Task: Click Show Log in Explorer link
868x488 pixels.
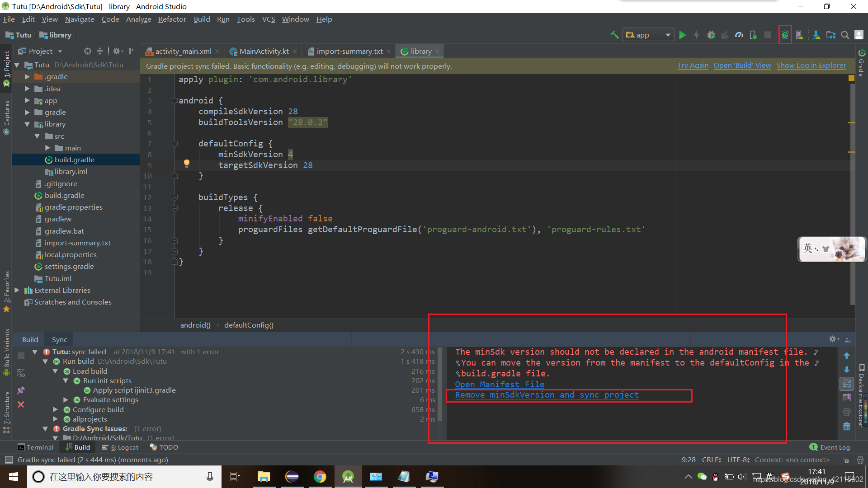Action: coord(811,66)
